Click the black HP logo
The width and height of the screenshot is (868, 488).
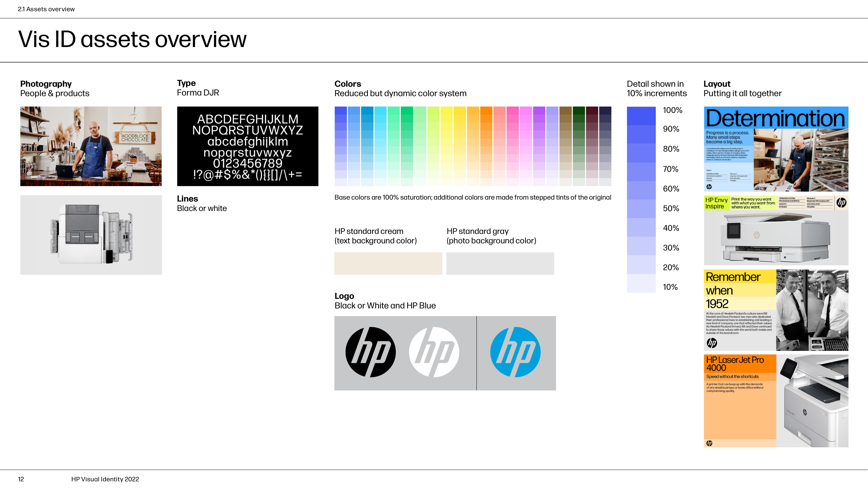pyautogui.click(x=370, y=352)
